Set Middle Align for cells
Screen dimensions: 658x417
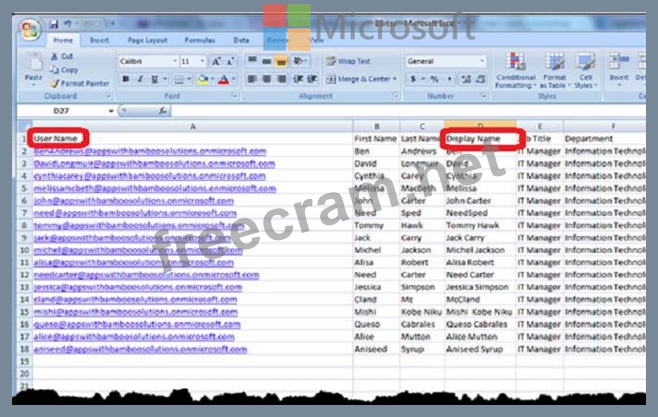click(266, 61)
